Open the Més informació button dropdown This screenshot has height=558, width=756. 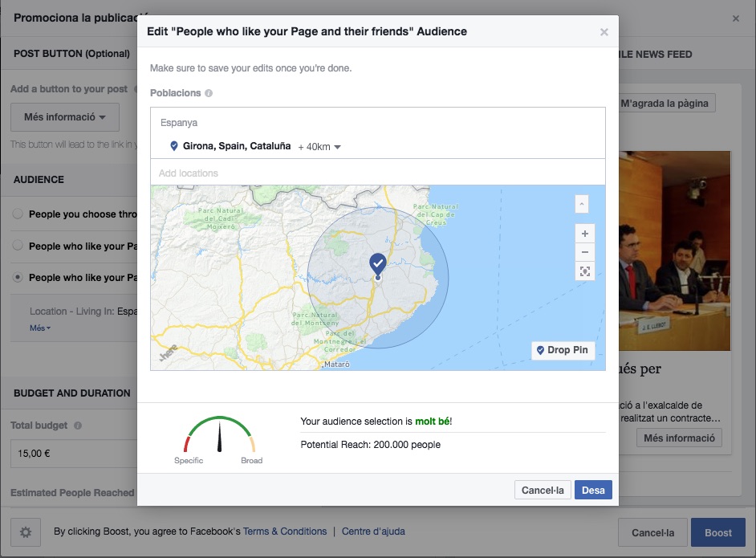pyautogui.click(x=65, y=117)
